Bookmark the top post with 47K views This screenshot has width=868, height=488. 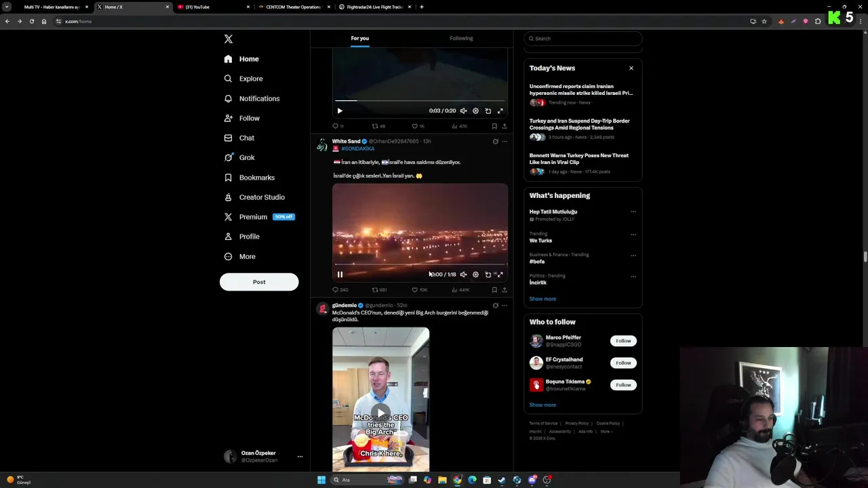[x=494, y=126]
